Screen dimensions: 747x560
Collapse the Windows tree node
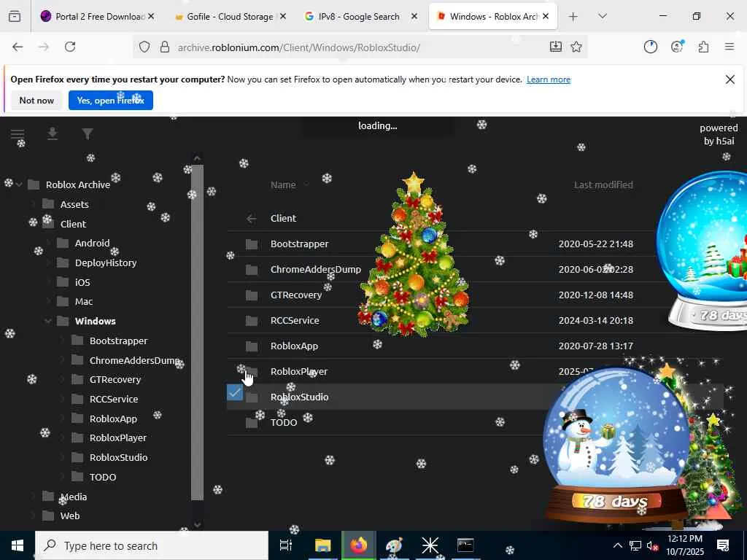coord(48,321)
